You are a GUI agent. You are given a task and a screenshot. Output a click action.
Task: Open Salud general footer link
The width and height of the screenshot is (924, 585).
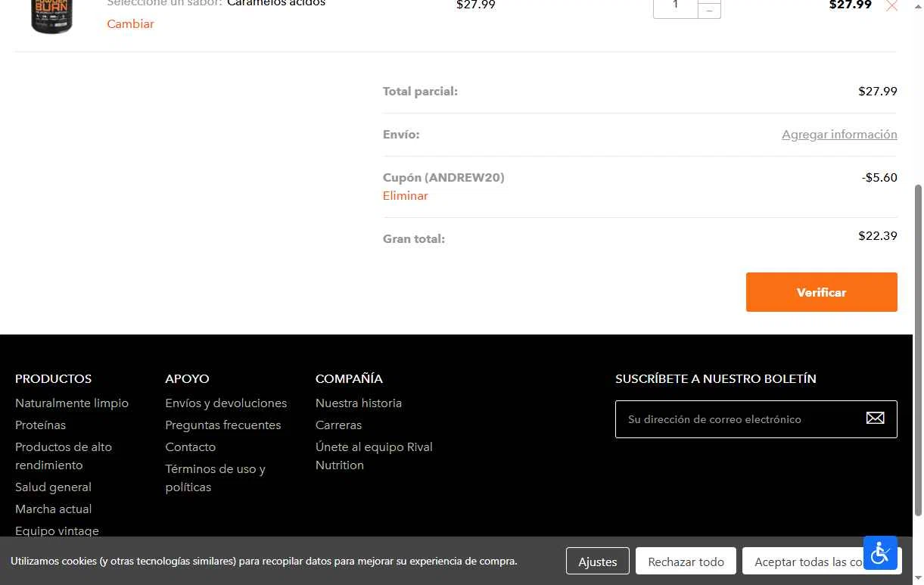click(53, 487)
